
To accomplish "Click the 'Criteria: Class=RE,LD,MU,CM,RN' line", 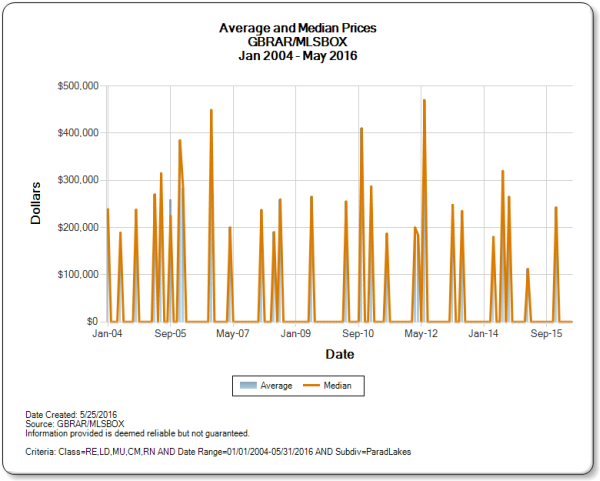I will point(218,452).
